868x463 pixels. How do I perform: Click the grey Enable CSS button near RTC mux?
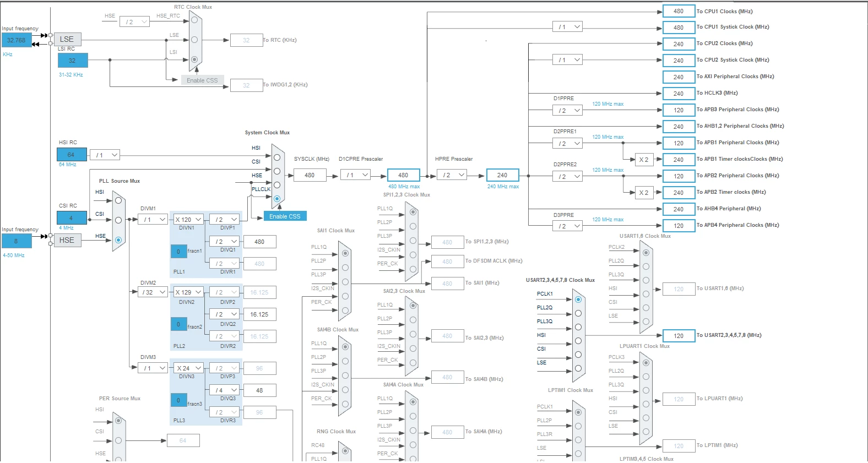[x=202, y=80]
